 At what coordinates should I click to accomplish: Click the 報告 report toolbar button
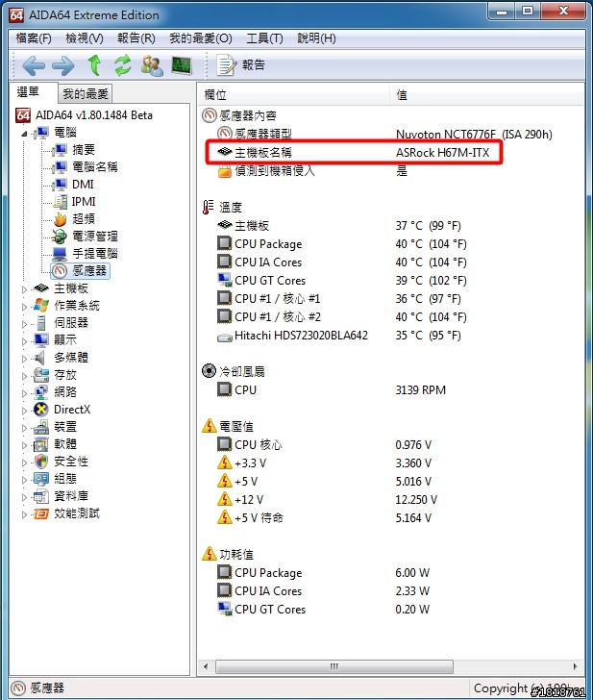click(241, 65)
